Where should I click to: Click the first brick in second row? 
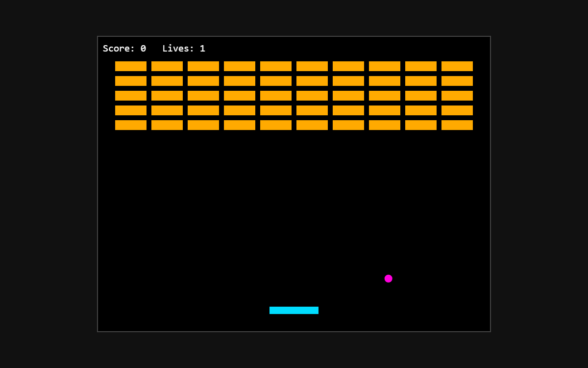pos(131,81)
